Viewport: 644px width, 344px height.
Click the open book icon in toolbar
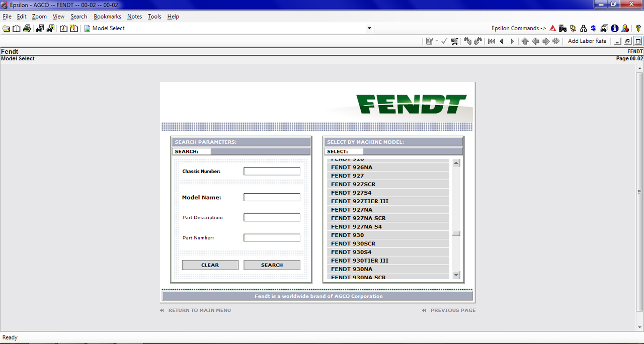17,28
